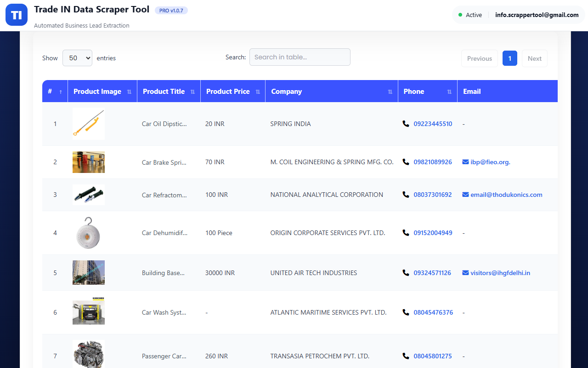Click the Previous pagination button
This screenshot has height=368, width=588.
[x=480, y=58]
